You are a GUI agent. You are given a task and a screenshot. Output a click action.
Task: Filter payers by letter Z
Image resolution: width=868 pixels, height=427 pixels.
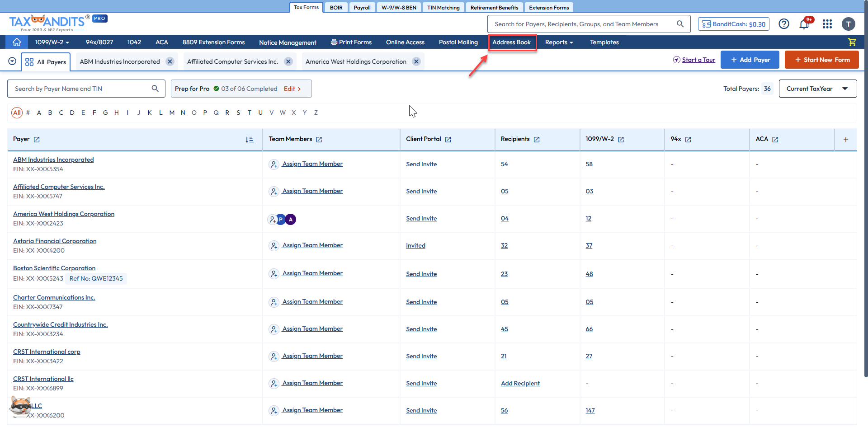click(x=316, y=113)
